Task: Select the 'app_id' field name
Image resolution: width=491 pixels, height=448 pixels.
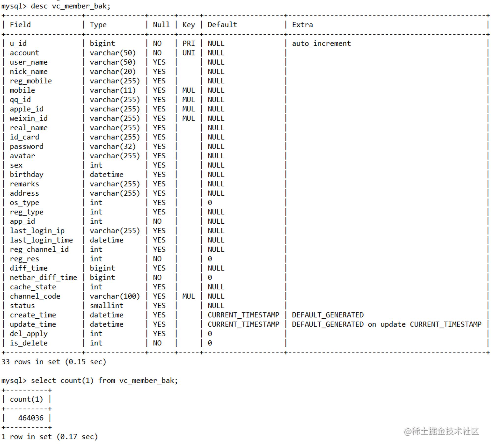Action: pos(22,221)
